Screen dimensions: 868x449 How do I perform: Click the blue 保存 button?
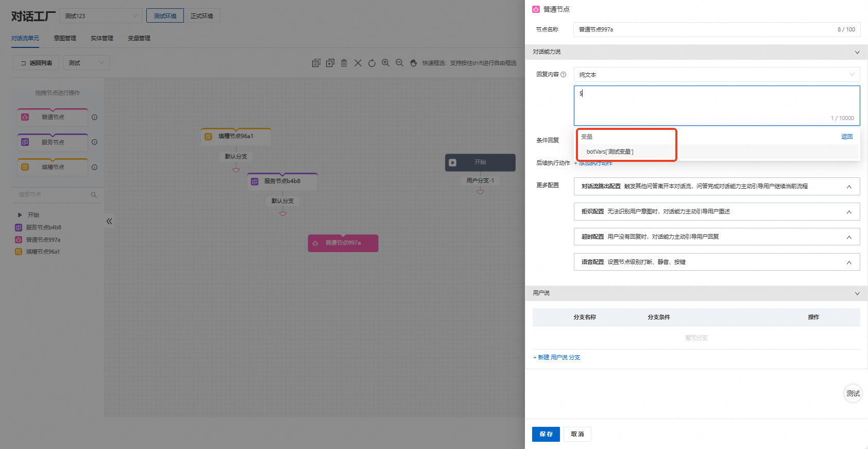pyautogui.click(x=546, y=434)
